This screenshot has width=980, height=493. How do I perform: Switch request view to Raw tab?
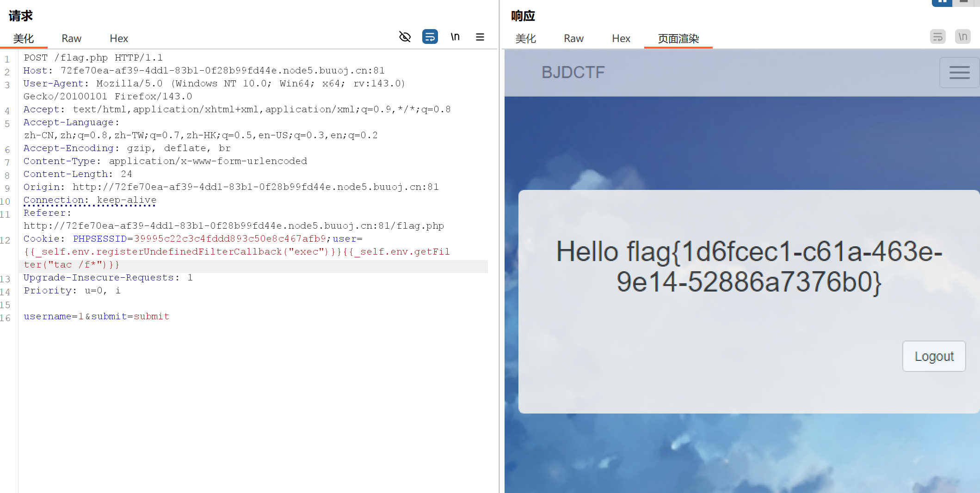coord(71,38)
